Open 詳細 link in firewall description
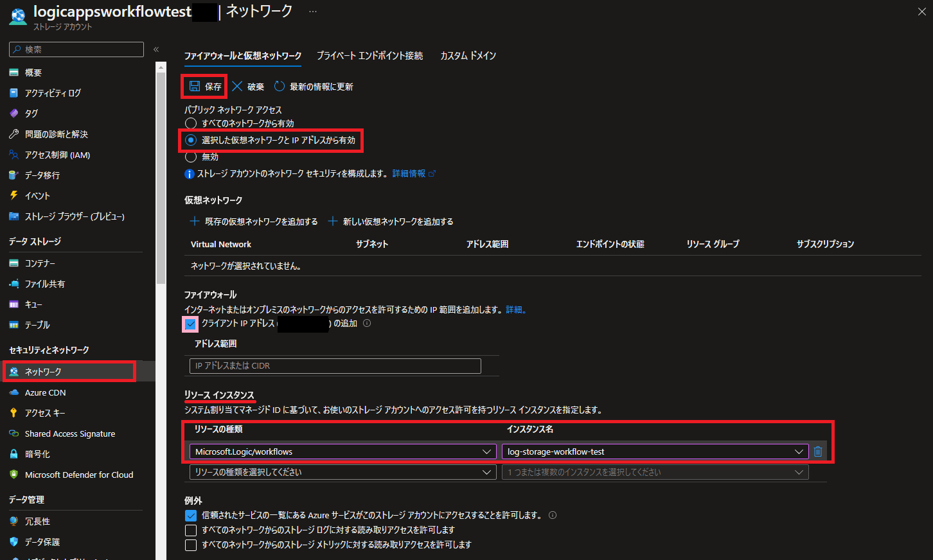Image resolution: width=933 pixels, height=560 pixels. click(x=514, y=310)
